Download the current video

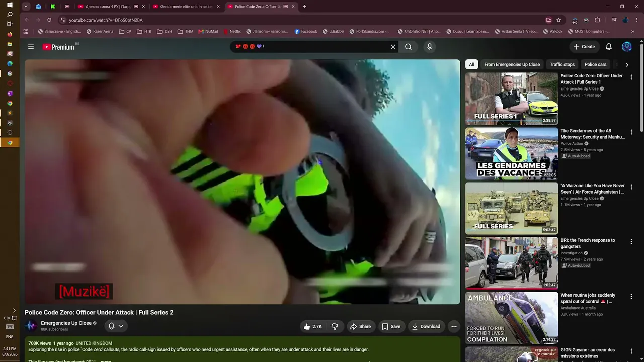pos(426,327)
